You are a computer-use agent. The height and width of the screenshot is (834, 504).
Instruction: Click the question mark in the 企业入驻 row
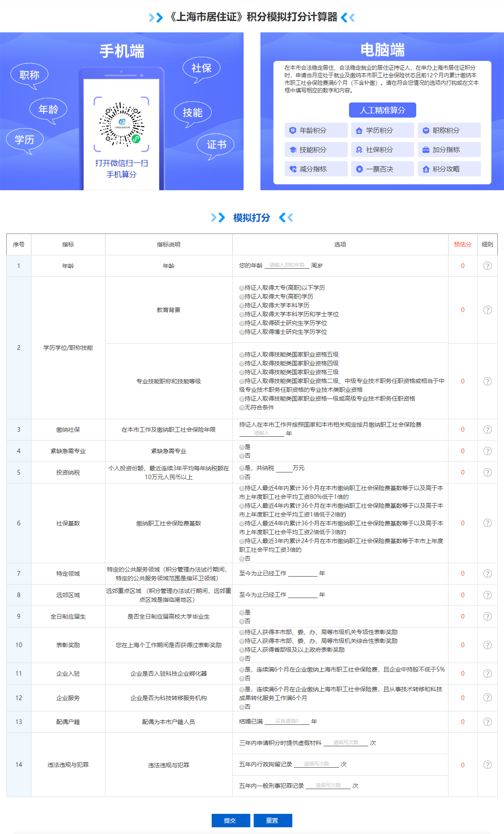tap(487, 674)
